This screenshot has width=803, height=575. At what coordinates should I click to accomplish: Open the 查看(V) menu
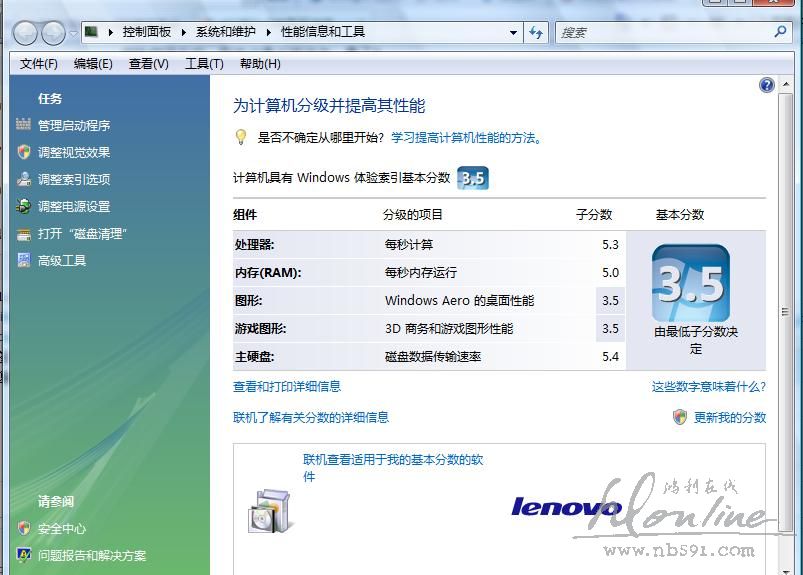149,64
